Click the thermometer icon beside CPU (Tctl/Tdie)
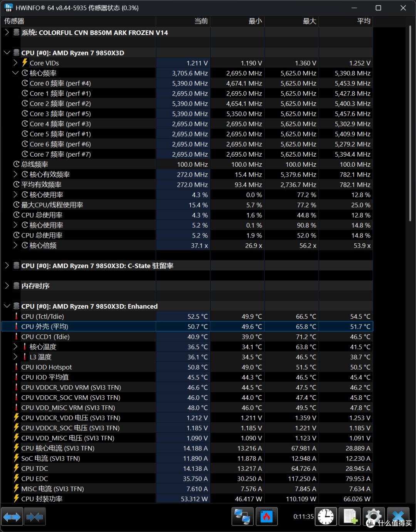 (x=16, y=316)
